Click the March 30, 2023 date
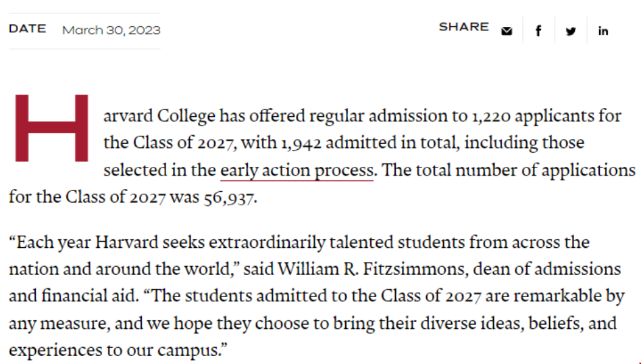Screen dimensions: 641x364 pos(111,30)
